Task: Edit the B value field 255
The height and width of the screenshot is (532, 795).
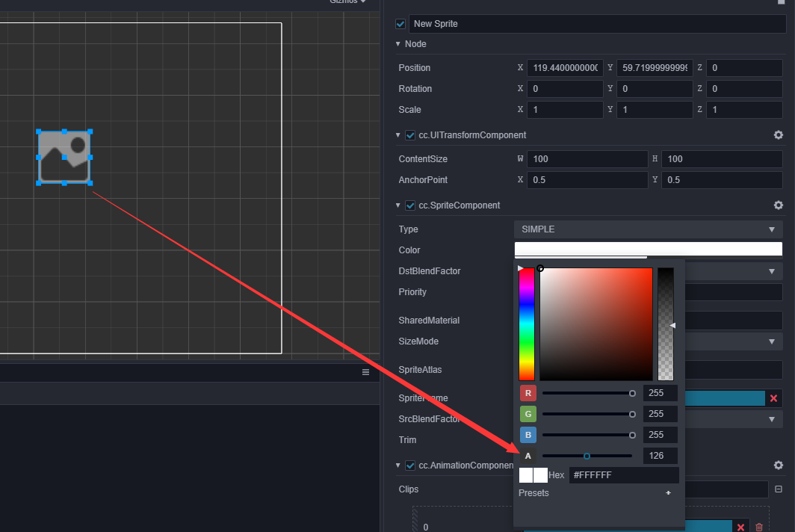Action: (x=661, y=435)
